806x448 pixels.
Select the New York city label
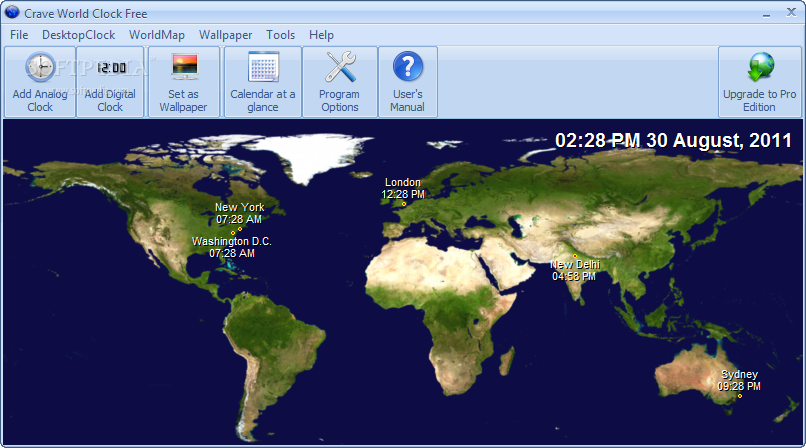tap(240, 207)
